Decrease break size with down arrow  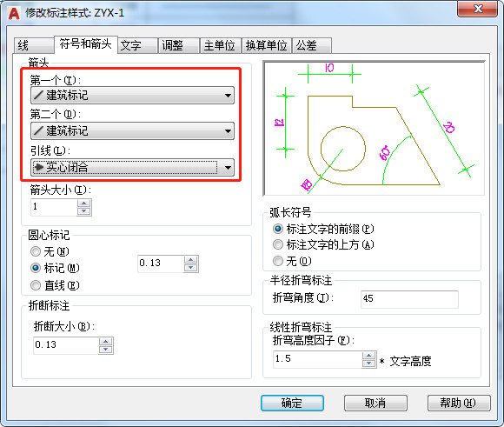106,350
